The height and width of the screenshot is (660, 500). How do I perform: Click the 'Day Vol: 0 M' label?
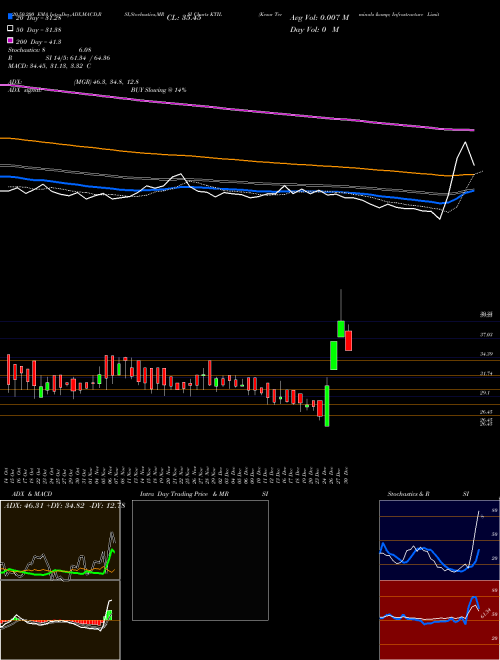[314, 29]
